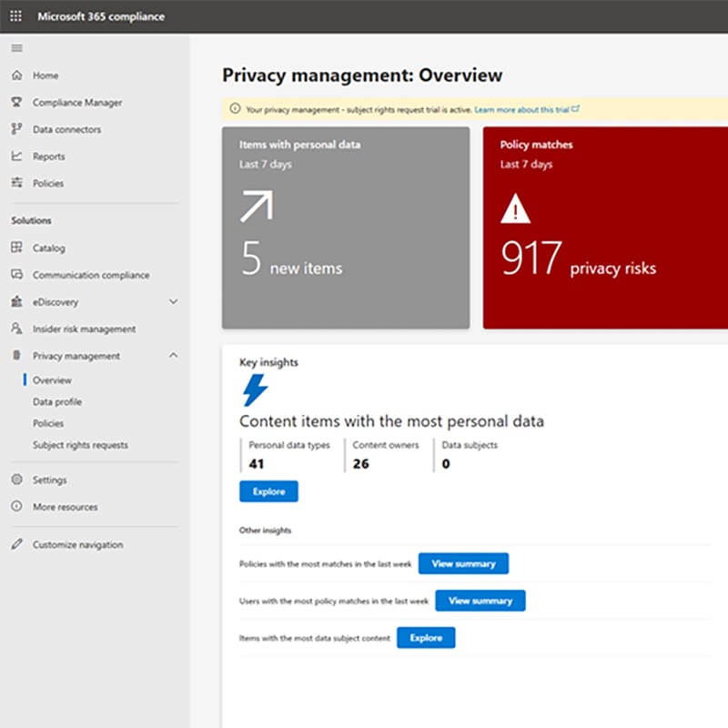Viewport: 728px width, 728px height.
Task: Open the Policy matches red card
Action: (605, 228)
